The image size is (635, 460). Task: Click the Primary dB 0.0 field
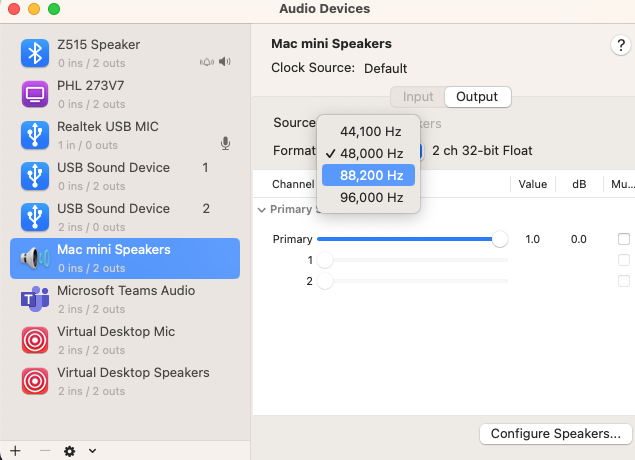579,239
